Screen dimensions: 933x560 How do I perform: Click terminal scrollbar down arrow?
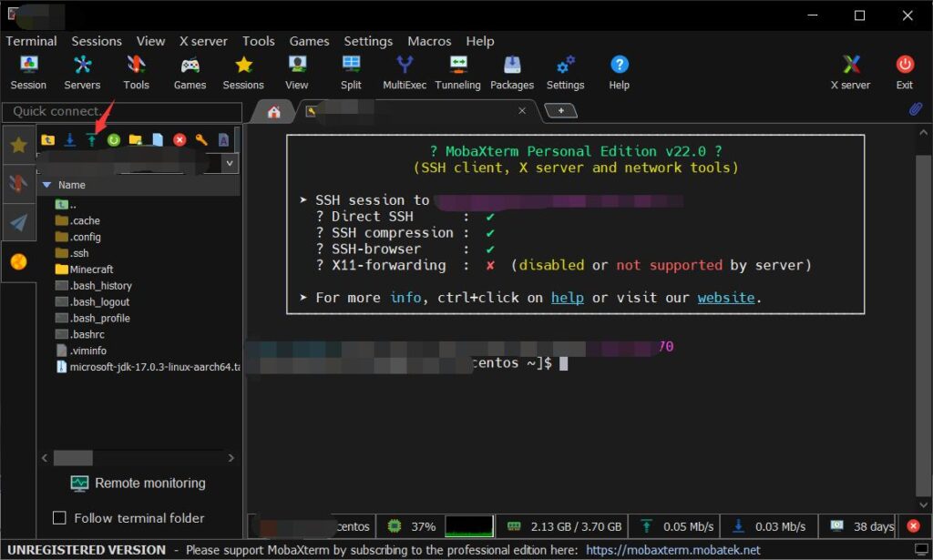pyautogui.click(x=923, y=504)
